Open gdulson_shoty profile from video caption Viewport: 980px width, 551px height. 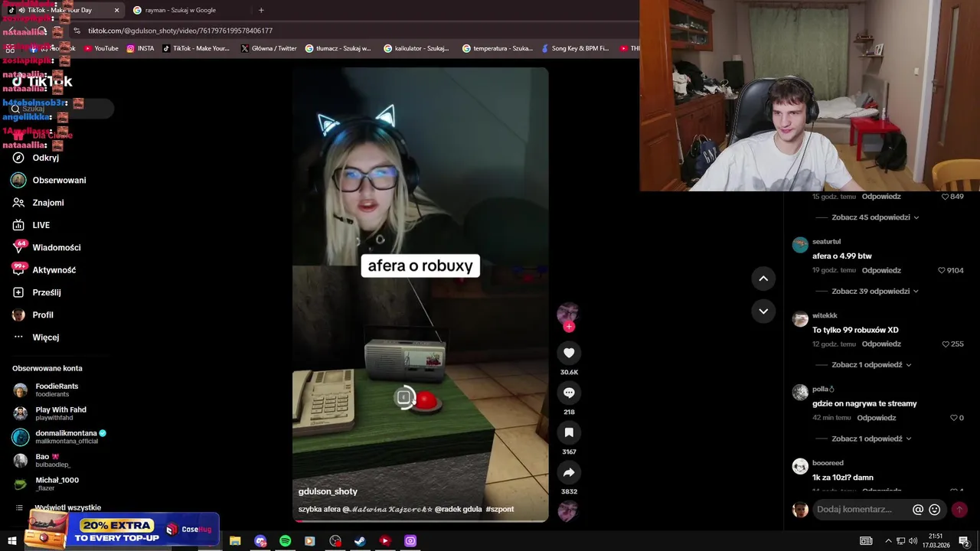point(328,491)
